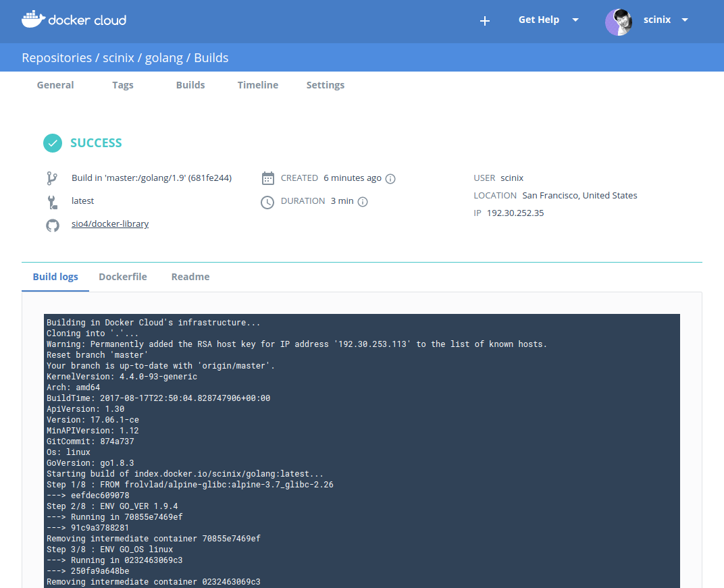Click the scinix user avatar
This screenshot has height=588, width=724.
(x=618, y=22)
